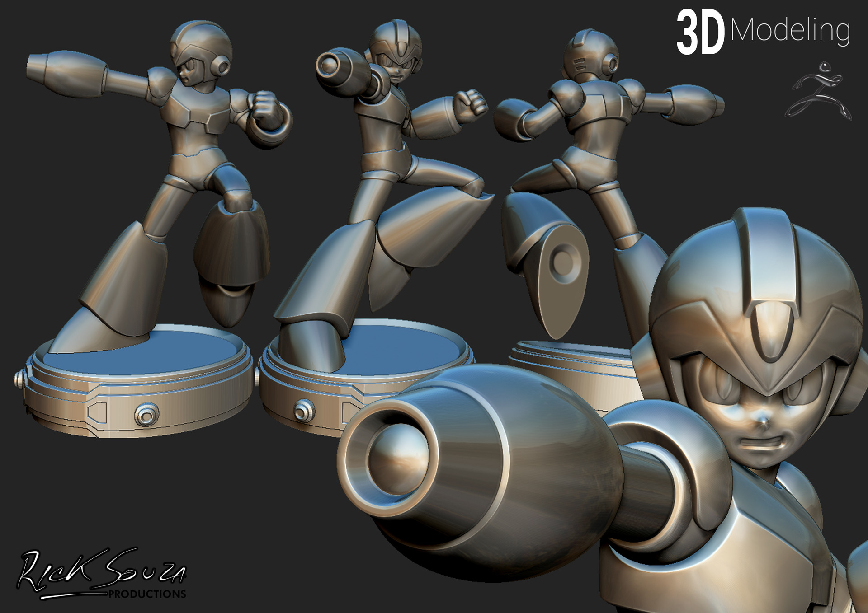Click the "Modeling" title word
This screenshot has height=613, width=868.
coord(790,31)
